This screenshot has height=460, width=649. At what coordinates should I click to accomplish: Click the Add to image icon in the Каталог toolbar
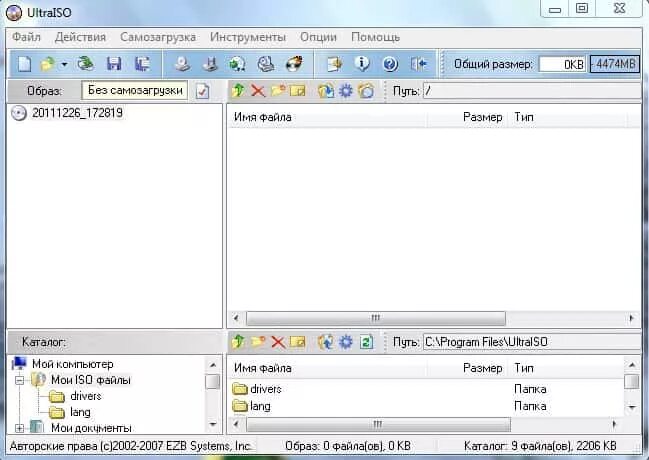[x=326, y=342]
